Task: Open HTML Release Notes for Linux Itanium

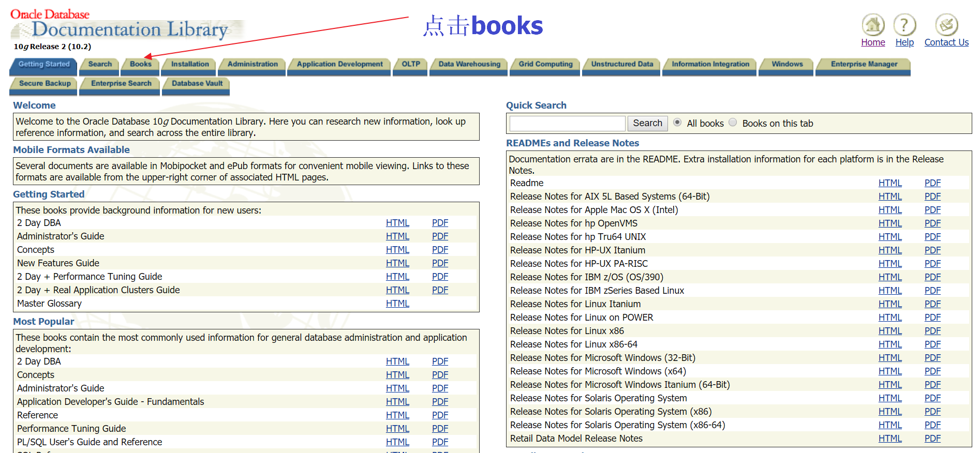Action: point(890,304)
